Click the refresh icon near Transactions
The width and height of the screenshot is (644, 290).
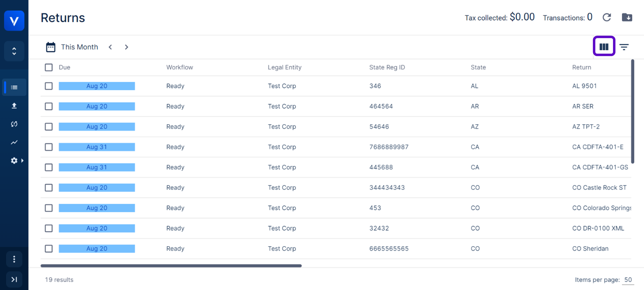tap(607, 17)
